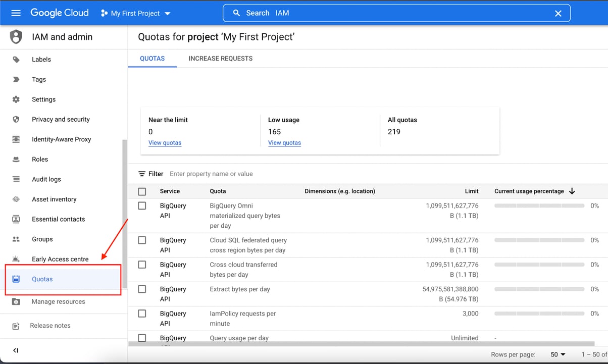
Task: Select the Quotas sidebar icon
Action: (17, 279)
